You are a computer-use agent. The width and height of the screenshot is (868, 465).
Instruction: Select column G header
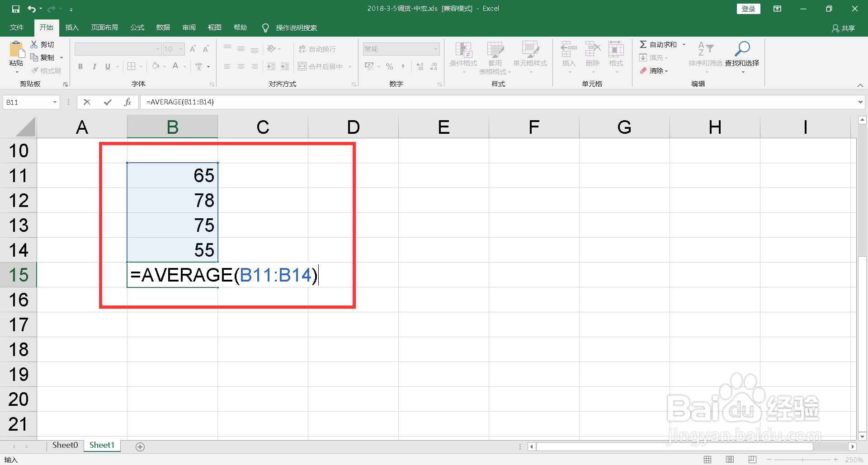click(x=624, y=127)
